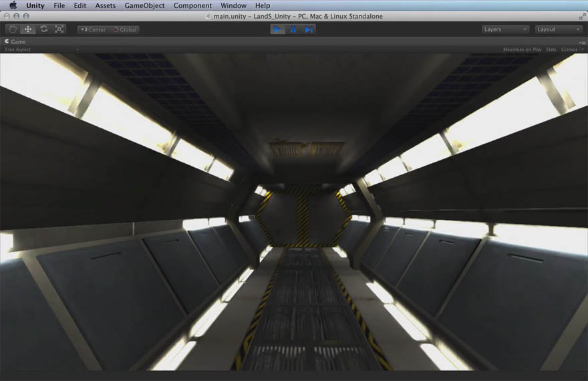The width and height of the screenshot is (588, 381).
Task: Select the Hand tool
Action: 13,29
